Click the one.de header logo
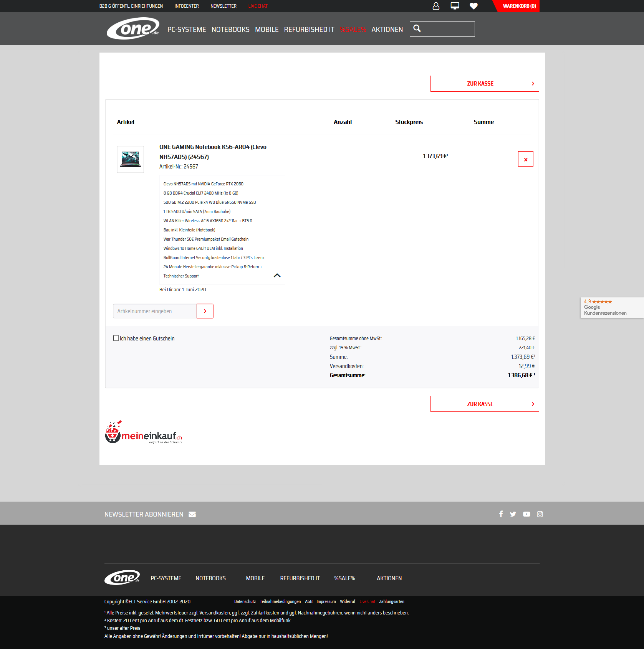 click(x=133, y=28)
